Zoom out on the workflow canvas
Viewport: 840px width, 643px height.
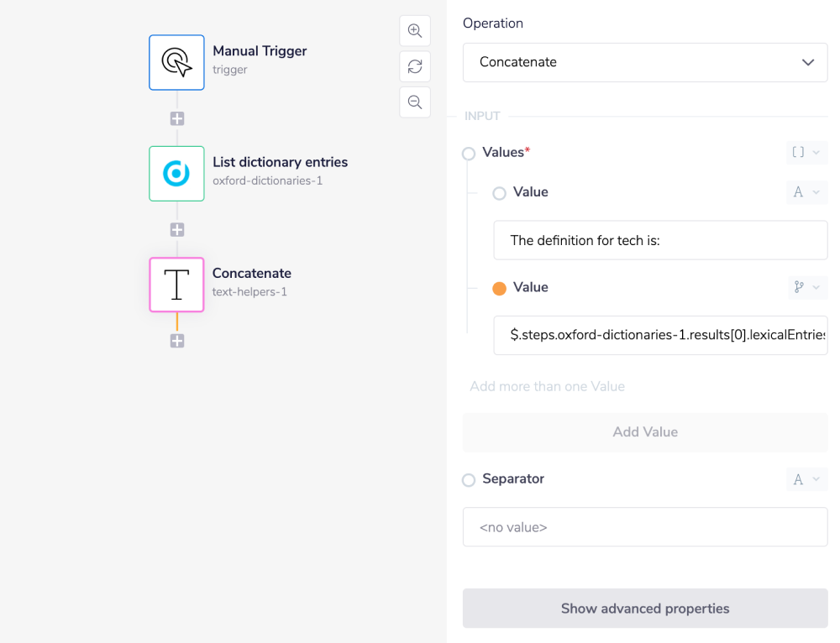pos(415,102)
